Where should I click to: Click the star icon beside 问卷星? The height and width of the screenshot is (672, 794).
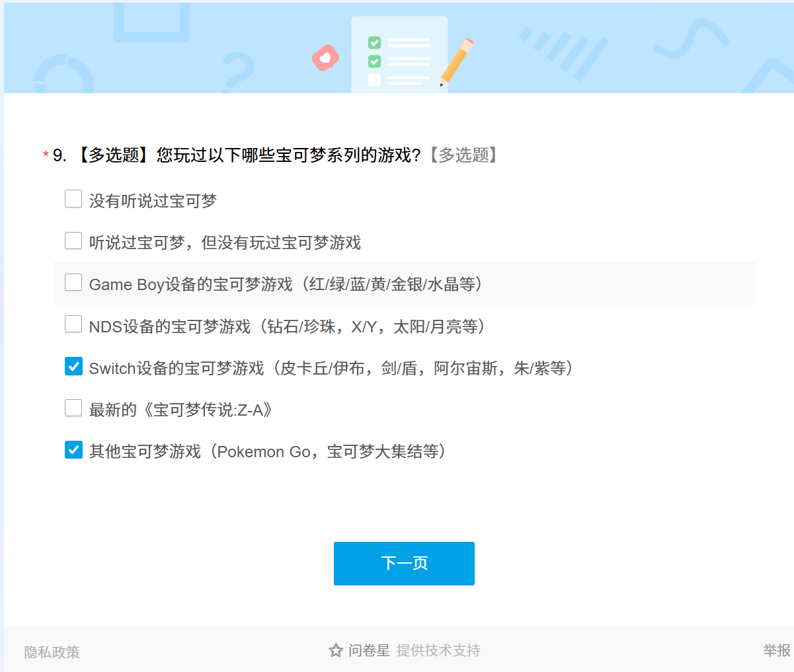(x=336, y=651)
